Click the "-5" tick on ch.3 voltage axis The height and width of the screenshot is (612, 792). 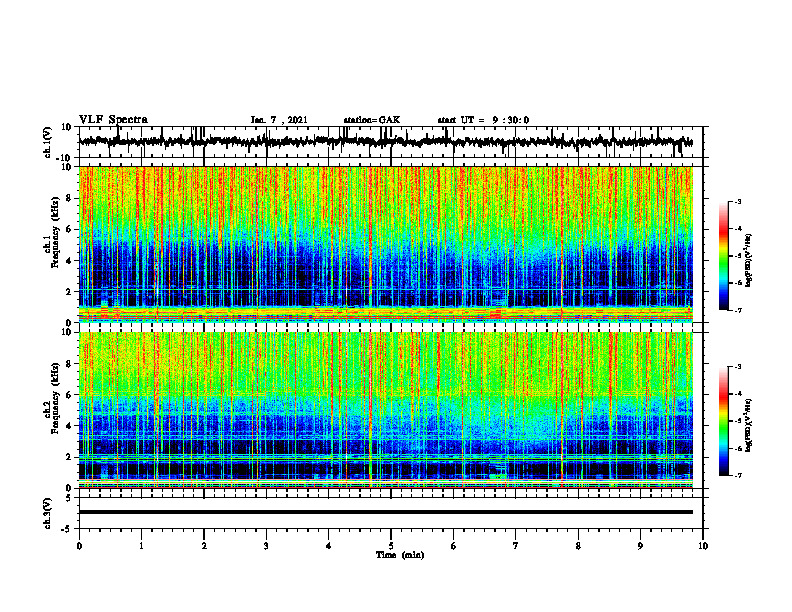pyautogui.click(x=68, y=529)
